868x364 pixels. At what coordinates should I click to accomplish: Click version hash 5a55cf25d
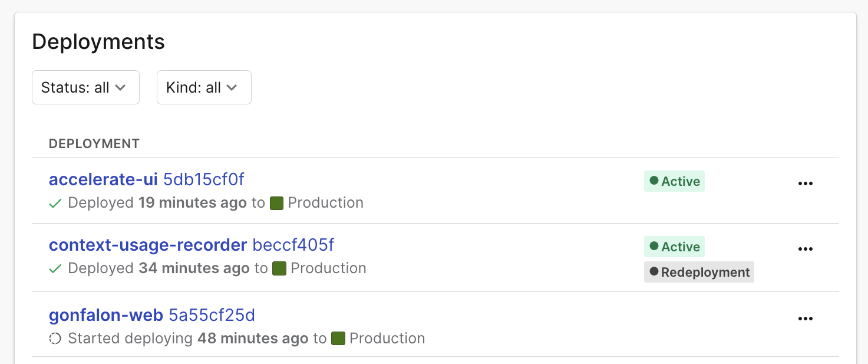(x=212, y=316)
